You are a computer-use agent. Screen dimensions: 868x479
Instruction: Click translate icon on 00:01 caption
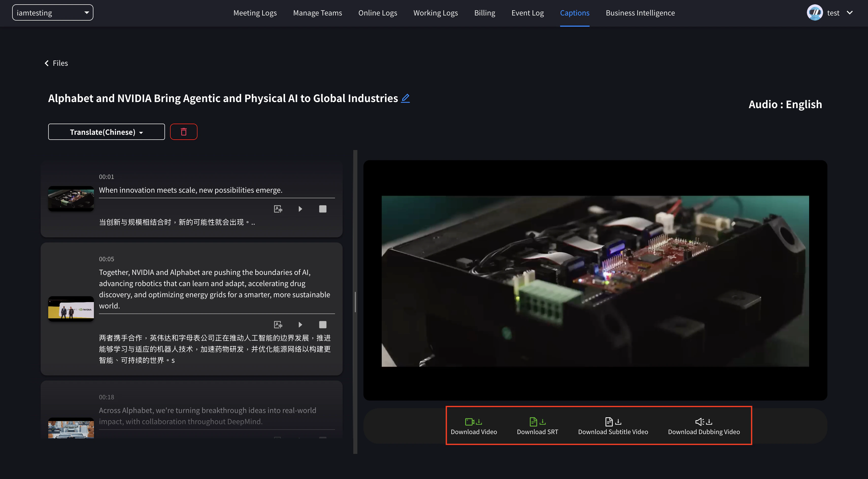pos(278,209)
